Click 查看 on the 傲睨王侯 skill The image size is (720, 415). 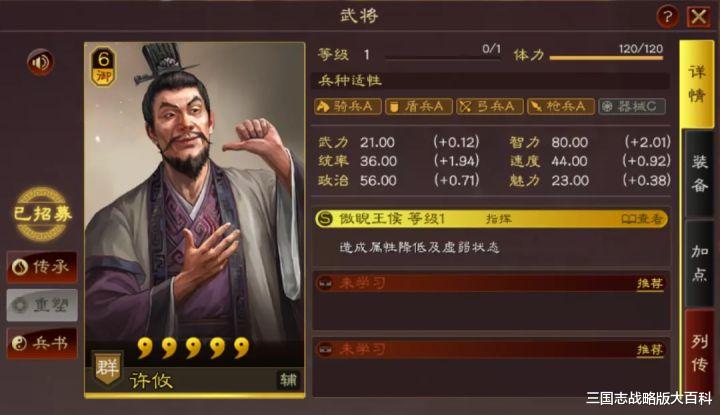pos(642,219)
